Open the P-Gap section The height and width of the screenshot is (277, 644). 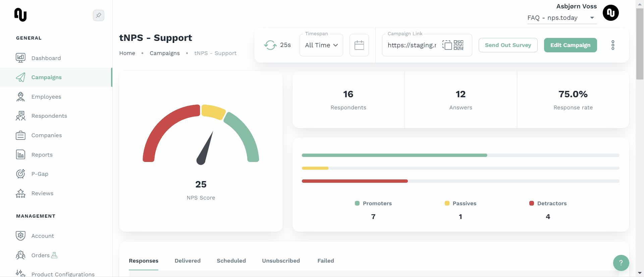point(40,174)
